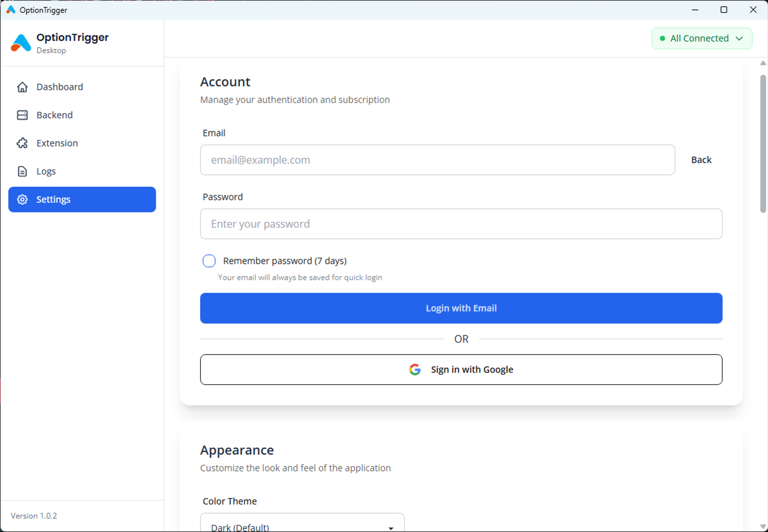Viewport: 768px width, 532px height.
Task: Click the Logs document icon
Action: (22, 171)
